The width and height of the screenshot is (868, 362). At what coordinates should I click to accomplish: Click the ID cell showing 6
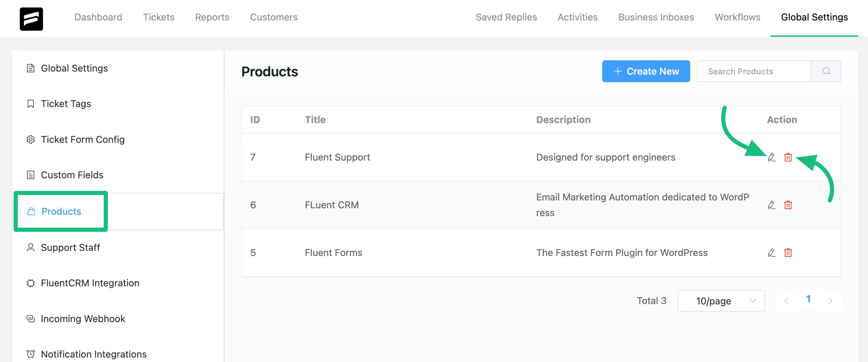tap(253, 205)
